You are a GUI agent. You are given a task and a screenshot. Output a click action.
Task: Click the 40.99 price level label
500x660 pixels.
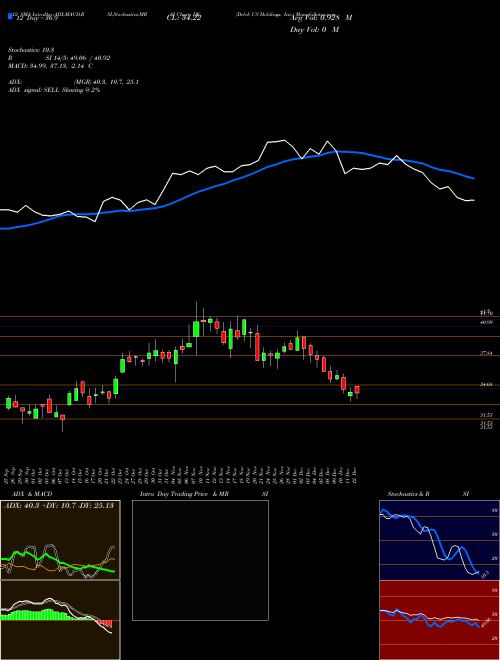point(486,322)
